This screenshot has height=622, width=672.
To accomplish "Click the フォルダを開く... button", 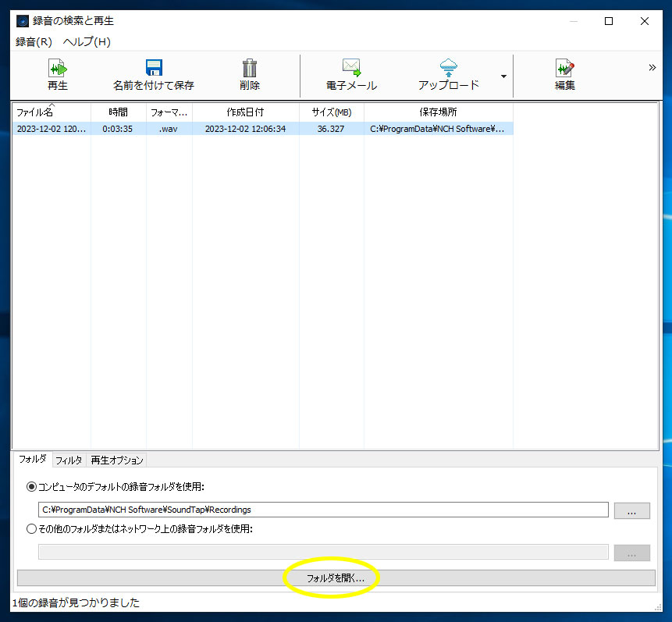I will 336,578.
